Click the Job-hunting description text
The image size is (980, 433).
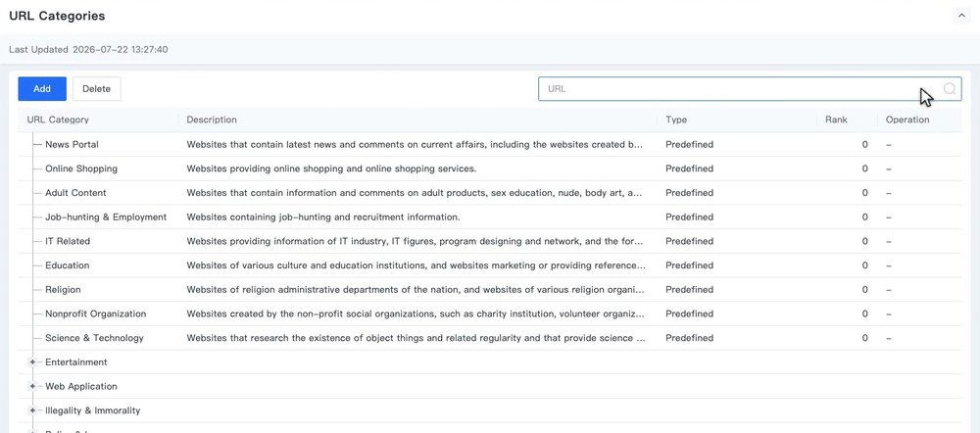323,217
